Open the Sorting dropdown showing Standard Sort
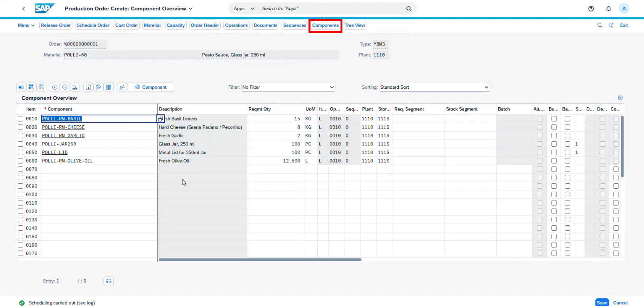 point(435,87)
